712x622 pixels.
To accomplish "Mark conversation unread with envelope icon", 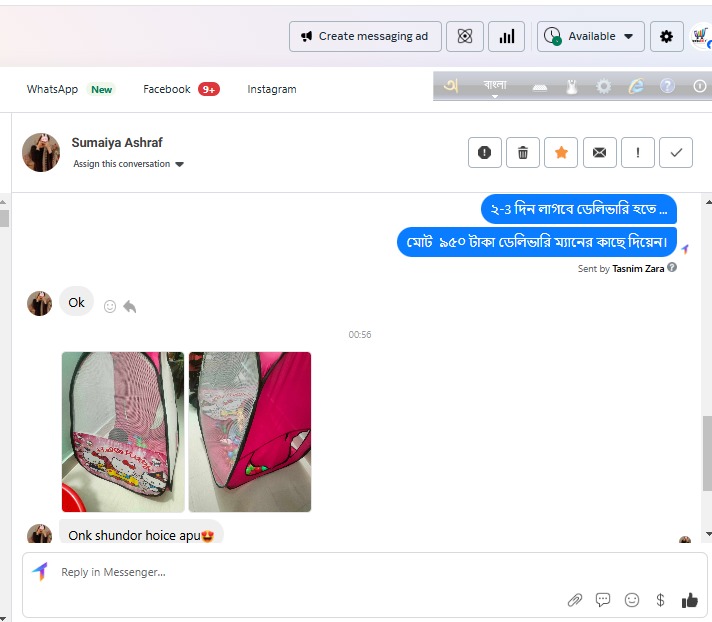I will point(599,152).
